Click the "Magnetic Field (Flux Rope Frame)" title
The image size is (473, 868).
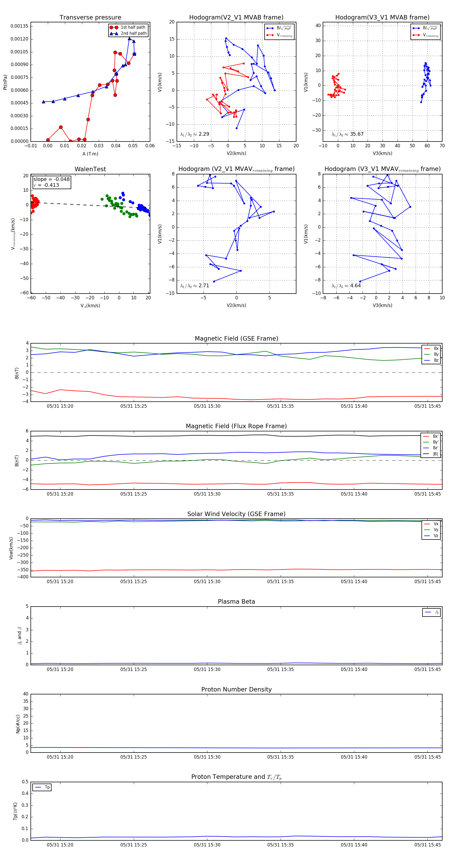coord(236,426)
